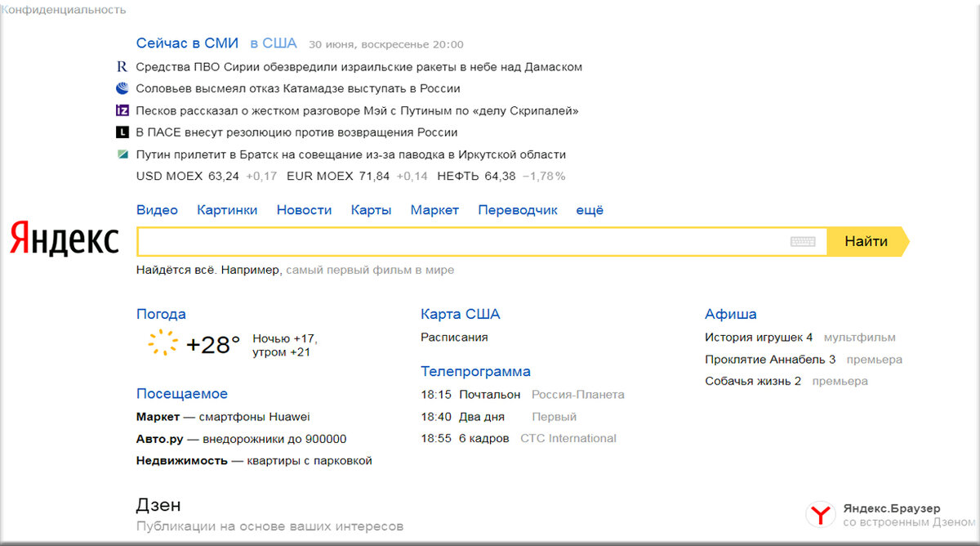
Task: Open Авто.ру — внедорожники до 900000 link
Action: (241, 439)
